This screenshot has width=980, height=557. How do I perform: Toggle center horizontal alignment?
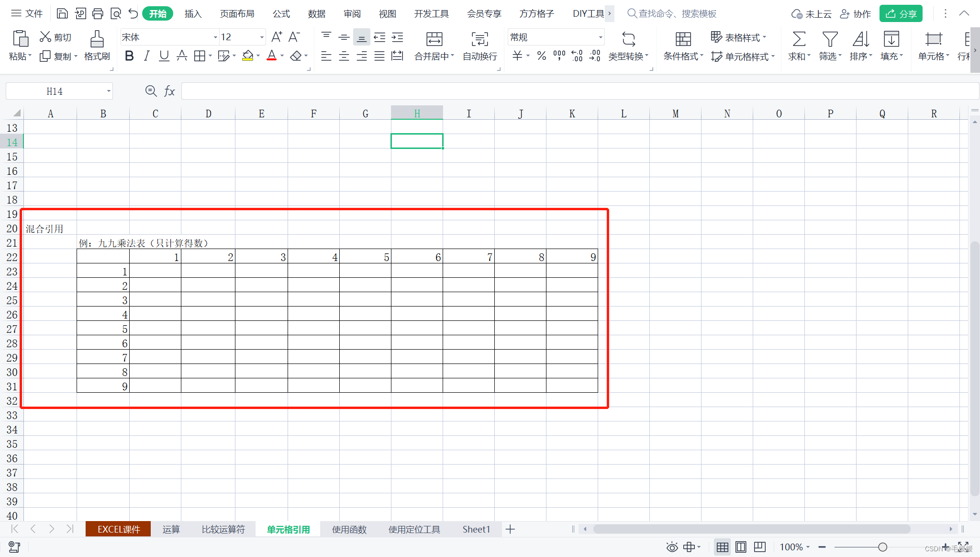(344, 56)
